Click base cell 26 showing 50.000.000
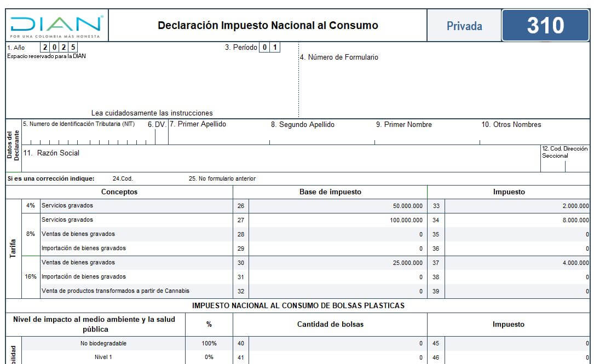 point(338,206)
